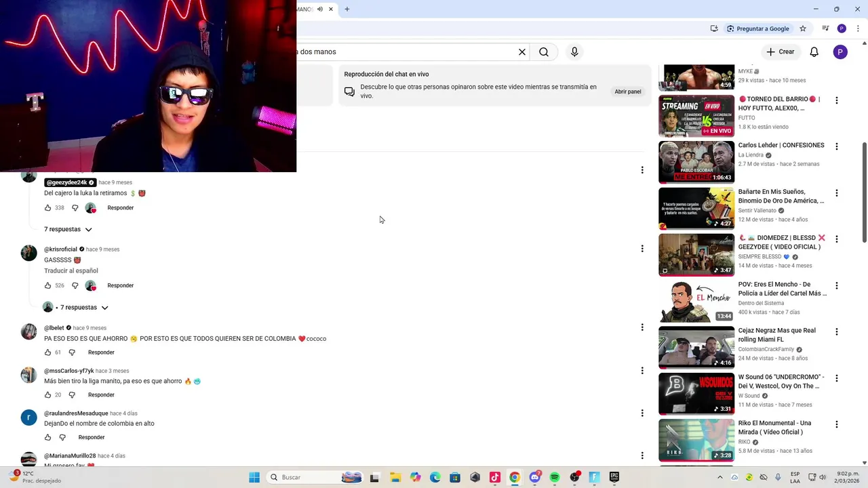The image size is (868, 488).
Task: Open the taskbar volume speaker icon
Action: tap(823, 477)
